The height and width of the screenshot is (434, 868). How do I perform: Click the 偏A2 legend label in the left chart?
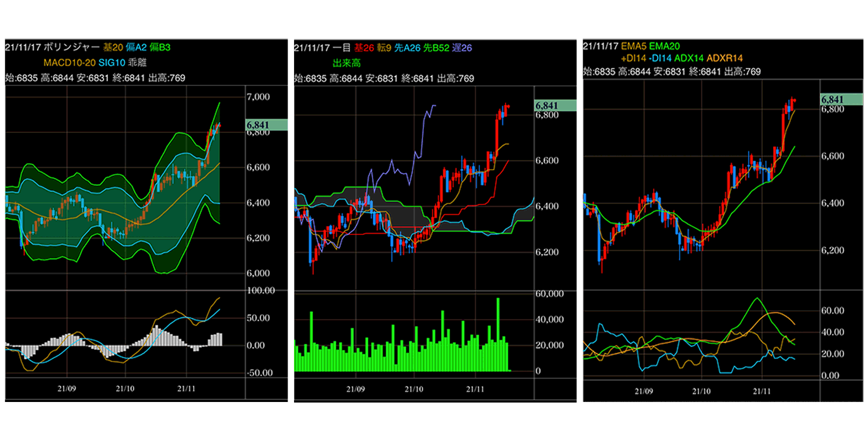click(x=136, y=48)
